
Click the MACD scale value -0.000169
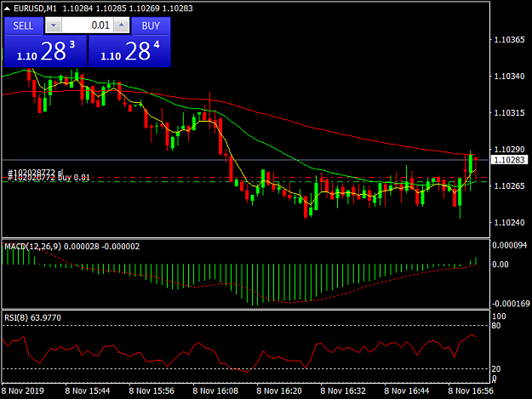click(x=510, y=304)
